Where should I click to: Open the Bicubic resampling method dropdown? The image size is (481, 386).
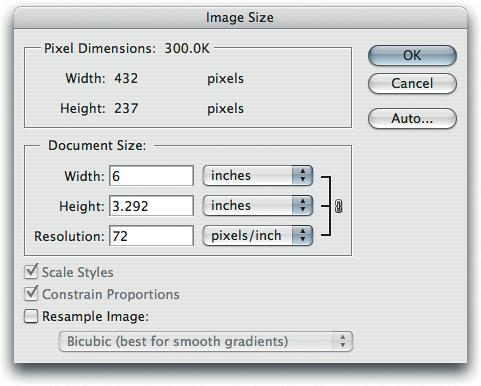(x=206, y=341)
